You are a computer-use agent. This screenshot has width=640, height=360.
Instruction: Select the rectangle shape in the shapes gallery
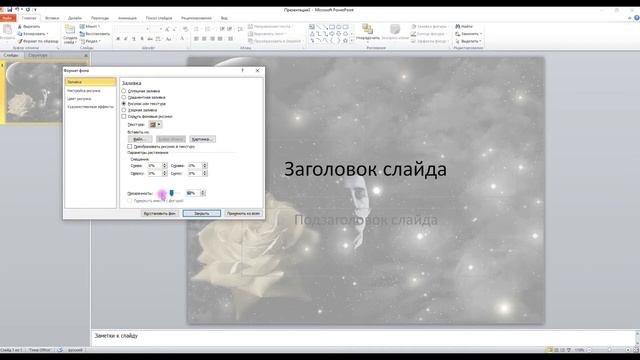coord(332,27)
